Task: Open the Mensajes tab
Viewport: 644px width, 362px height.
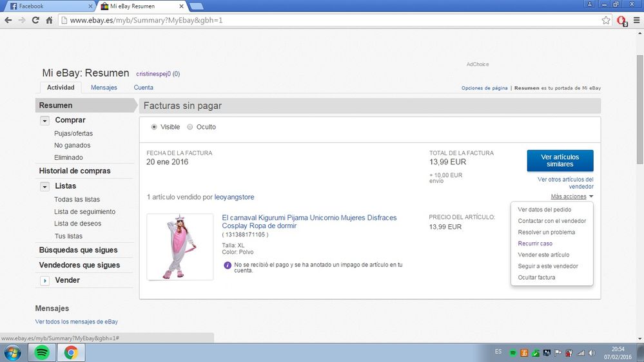Action: pyautogui.click(x=104, y=88)
